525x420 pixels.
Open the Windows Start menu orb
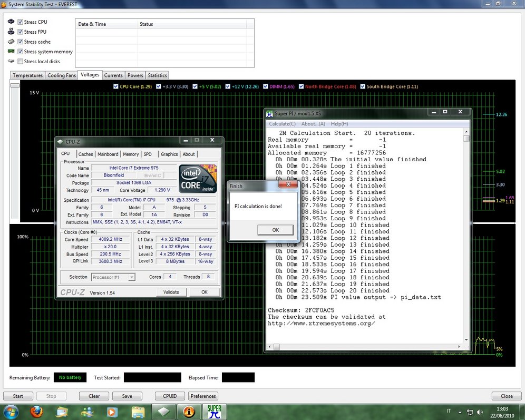(10, 412)
